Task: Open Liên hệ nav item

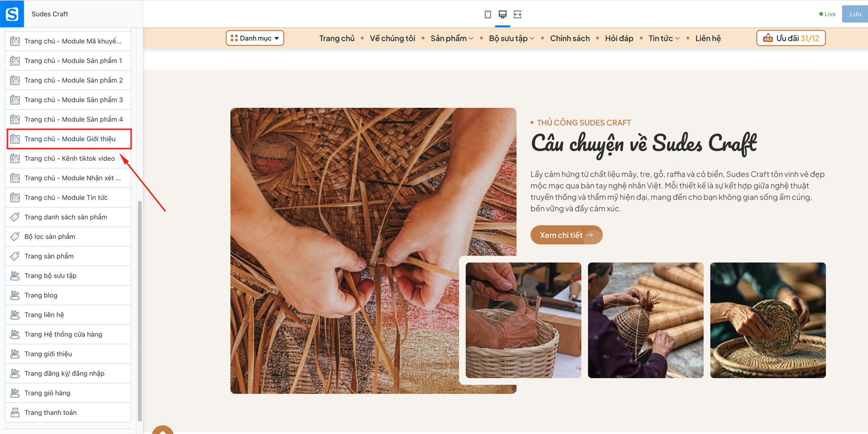Action: tap(708, 38)
